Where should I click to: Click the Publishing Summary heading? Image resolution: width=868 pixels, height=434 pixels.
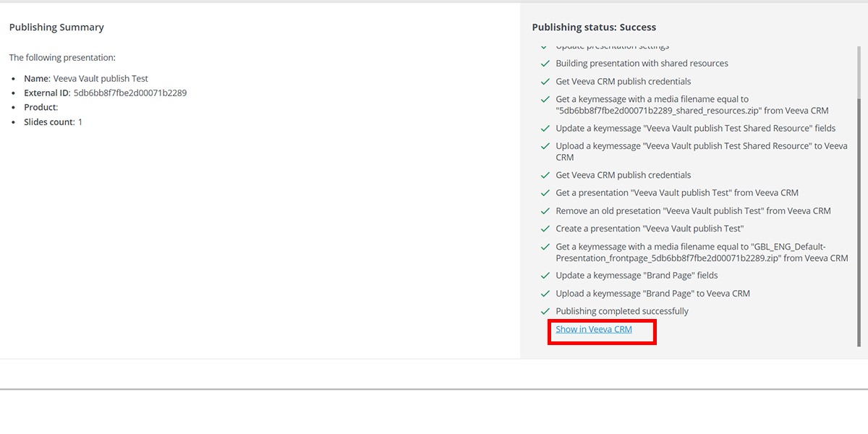56,27
